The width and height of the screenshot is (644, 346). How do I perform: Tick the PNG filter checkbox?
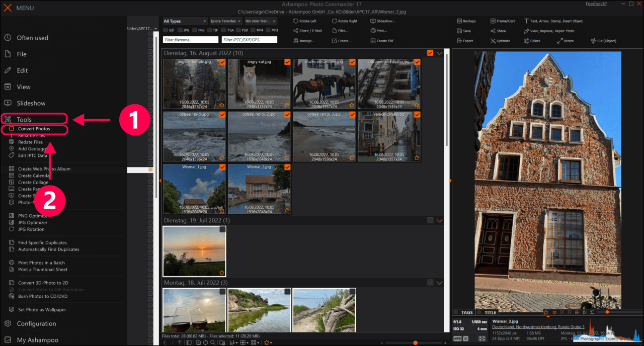[195, 30]
